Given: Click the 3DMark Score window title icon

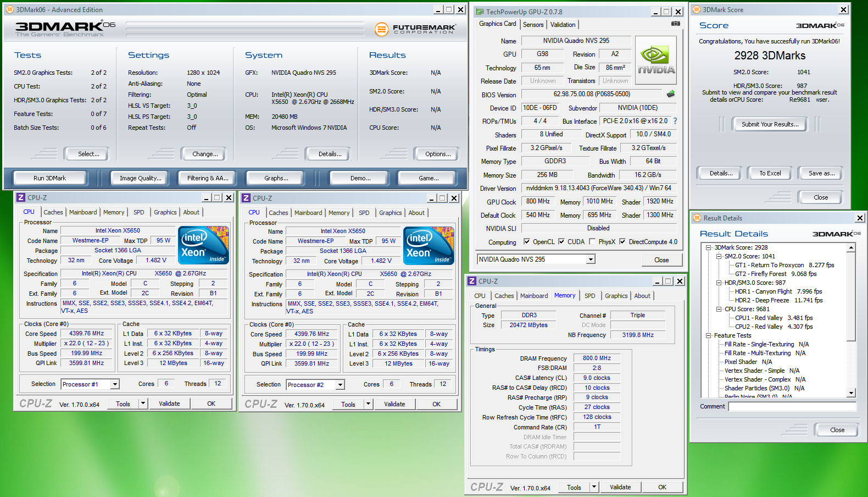Looking at the screenshot, I should [697, 9].
